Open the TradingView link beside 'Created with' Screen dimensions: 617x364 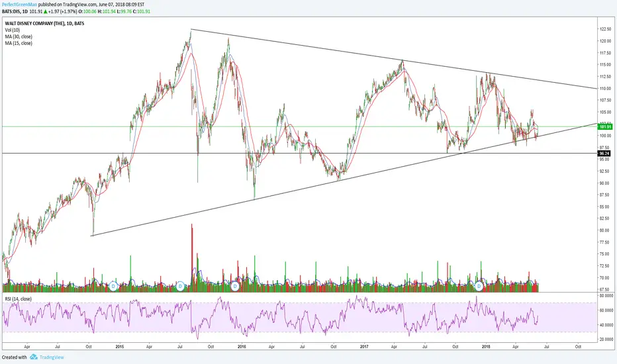coord(52,357)
